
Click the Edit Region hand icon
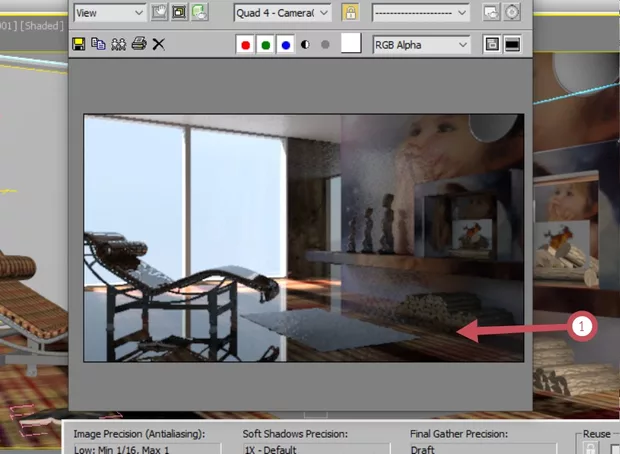(159, 13)
